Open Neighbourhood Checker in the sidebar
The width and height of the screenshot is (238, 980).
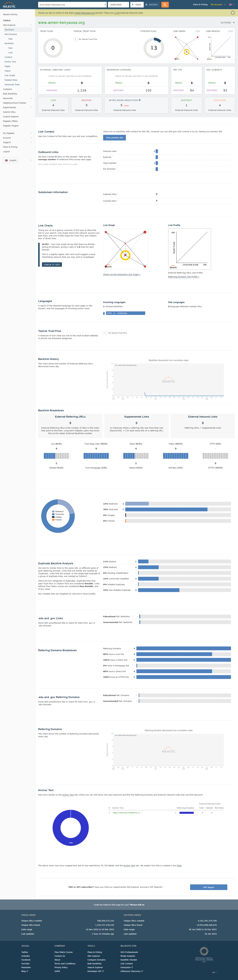[x=14, y=103]
